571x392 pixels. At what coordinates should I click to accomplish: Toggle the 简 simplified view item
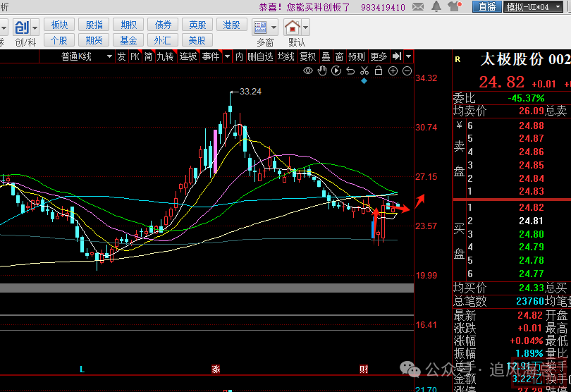point(148,56)
